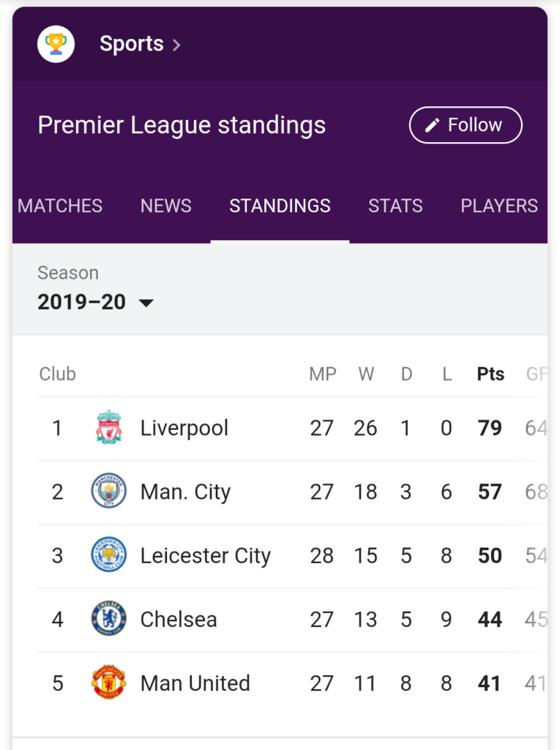
Task: Click the Man. City club crest
Action: [x=109, y=491]
